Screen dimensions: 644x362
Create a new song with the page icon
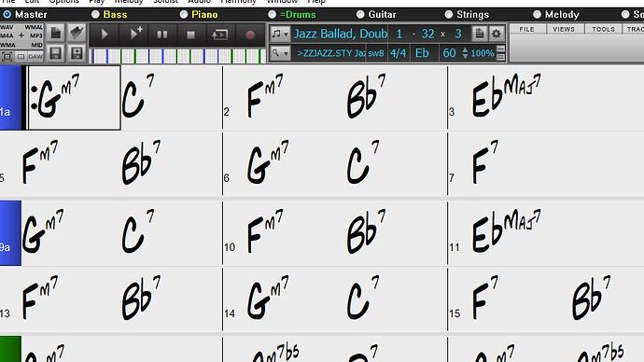56,34
